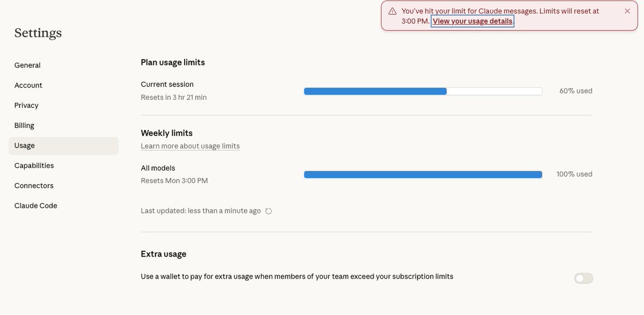Enable the Extra usage toggle

pyautogui.click(x=583, y=278)
